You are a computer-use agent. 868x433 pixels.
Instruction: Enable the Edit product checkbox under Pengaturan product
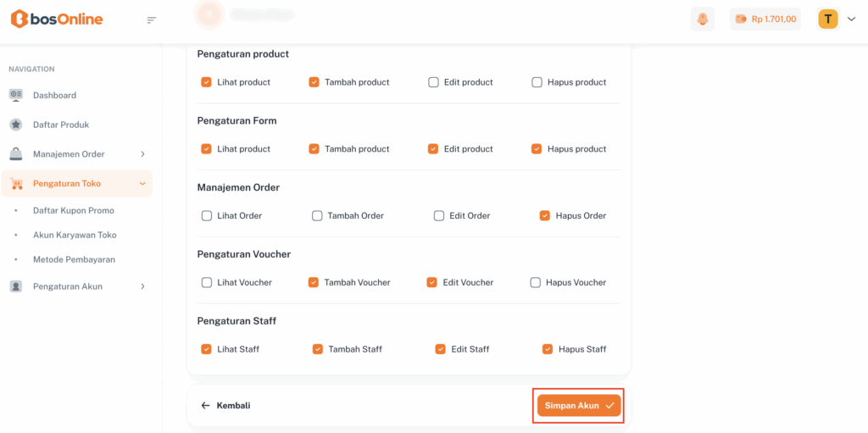pyautogui.click(x=433, y=82)
